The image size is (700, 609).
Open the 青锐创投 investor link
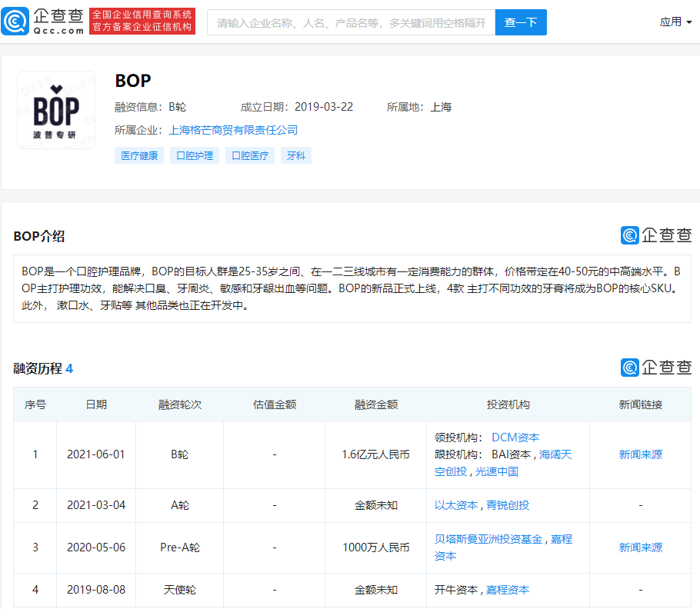click(x=508, y=505)
